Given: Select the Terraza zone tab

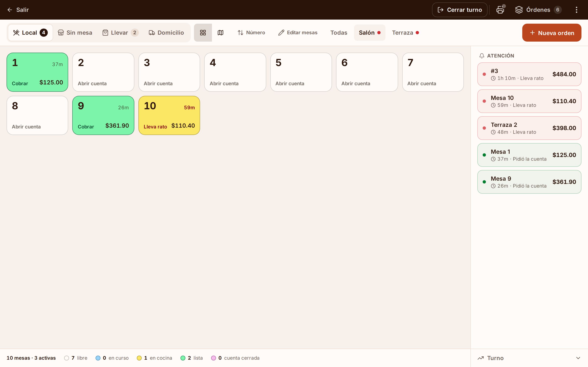Looking at the screenshot, I should pos(405,33).
